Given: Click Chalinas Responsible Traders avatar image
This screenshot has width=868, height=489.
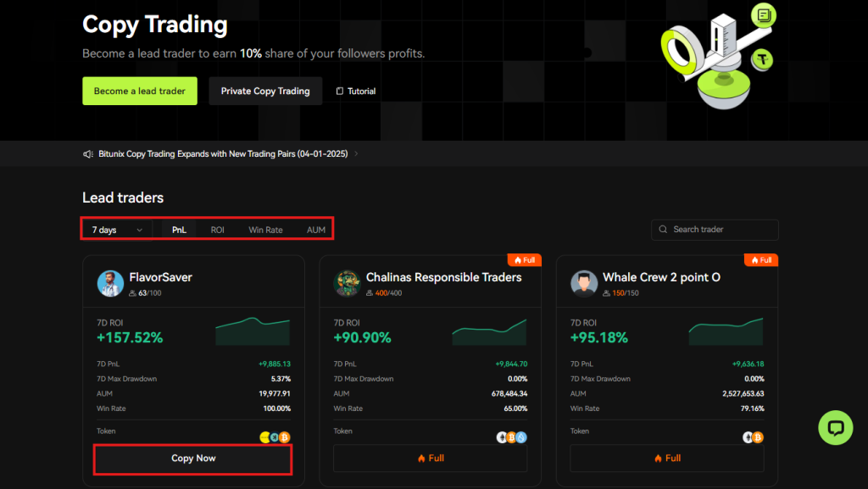Looking at the screenshot, I should [x=348, y=281].
